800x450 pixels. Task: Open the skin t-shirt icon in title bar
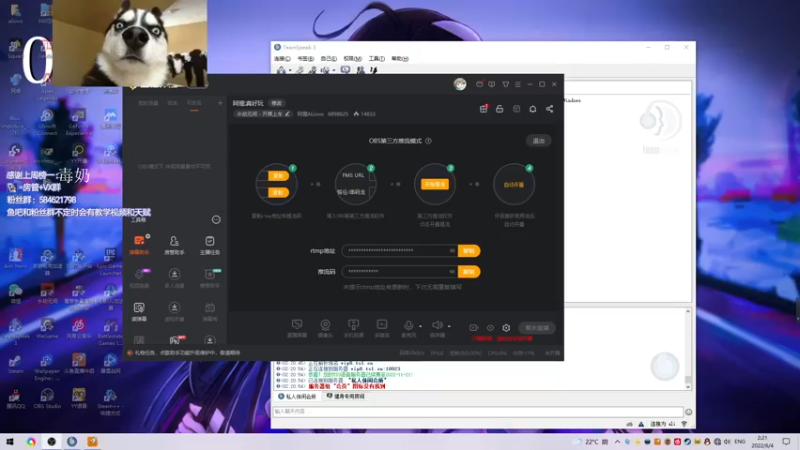pos(506,84)
